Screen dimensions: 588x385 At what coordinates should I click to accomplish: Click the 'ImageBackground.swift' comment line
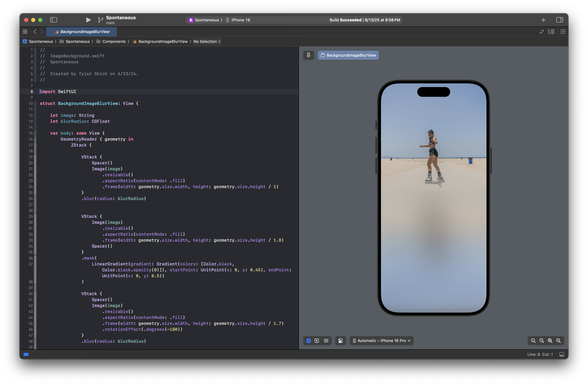click(77, 56)
